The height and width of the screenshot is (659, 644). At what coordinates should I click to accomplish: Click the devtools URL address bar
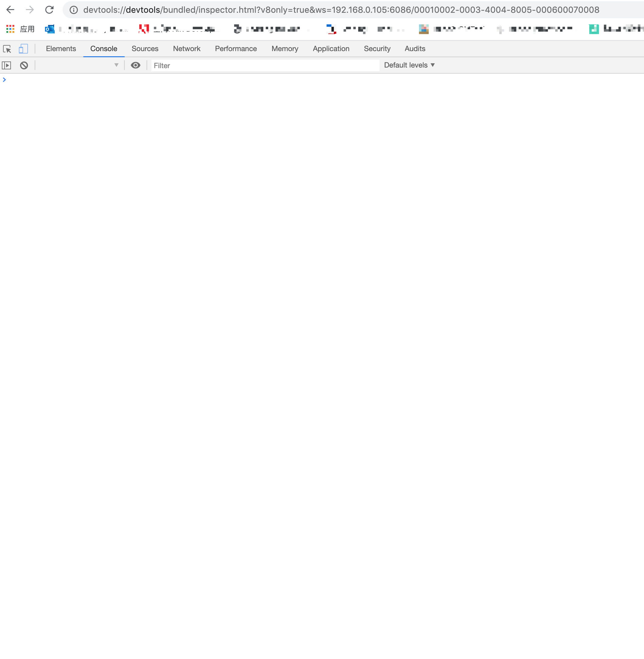tap(341, 10)
